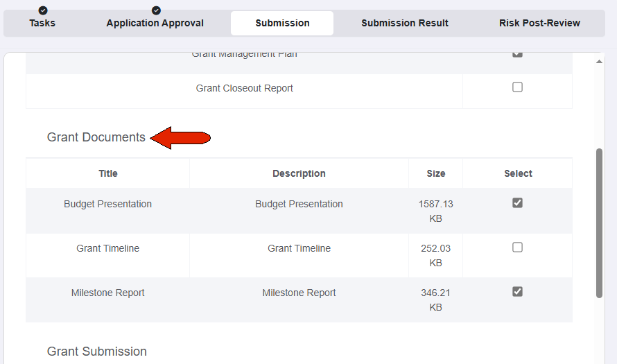617x364 pixels.
Task: Select the Submission tab
Action: coord(282,23)
